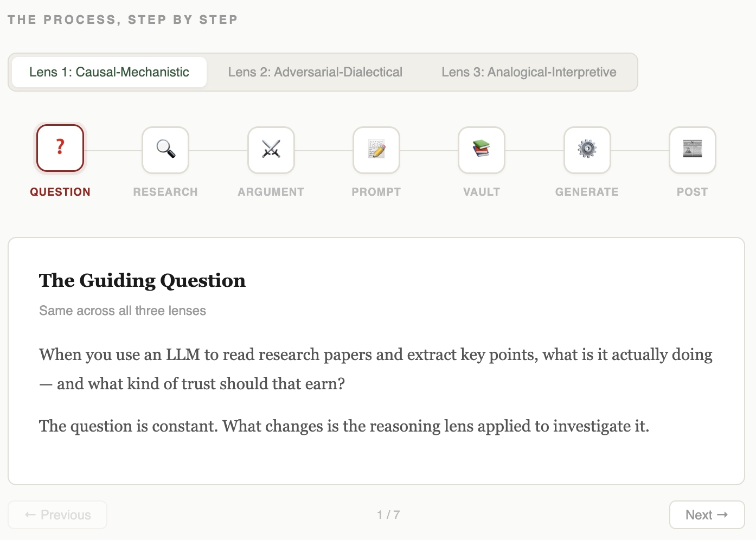Open the Lens 3: Analogical-Interpretive tab
This screenshot has height=540, width=756.
click(x=529, y=72)
